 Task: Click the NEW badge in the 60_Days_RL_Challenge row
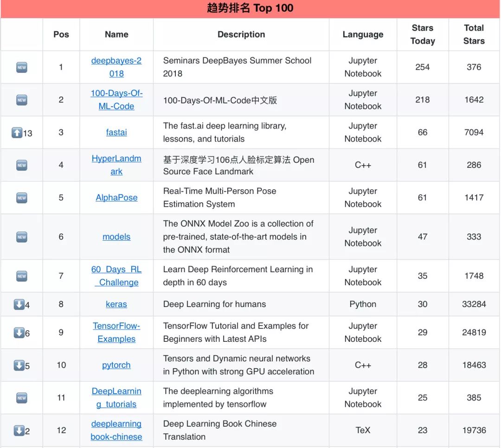coord(22,276)
